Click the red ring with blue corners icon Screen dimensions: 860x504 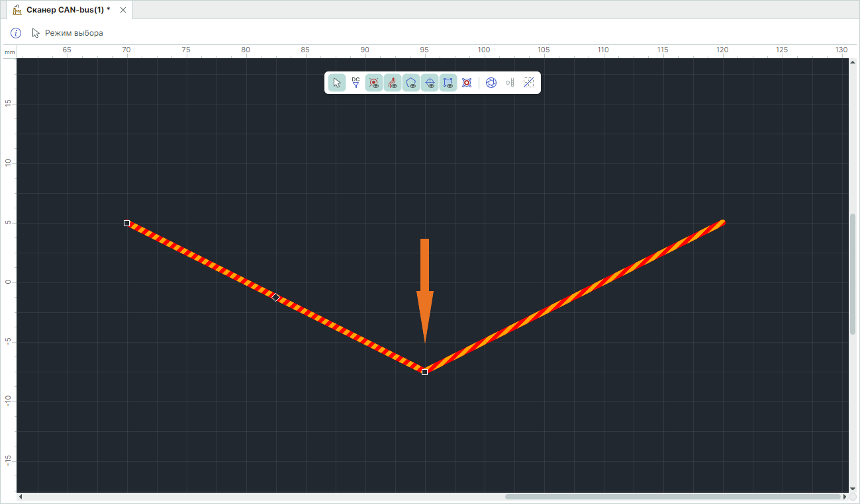(x=467, y=83)
